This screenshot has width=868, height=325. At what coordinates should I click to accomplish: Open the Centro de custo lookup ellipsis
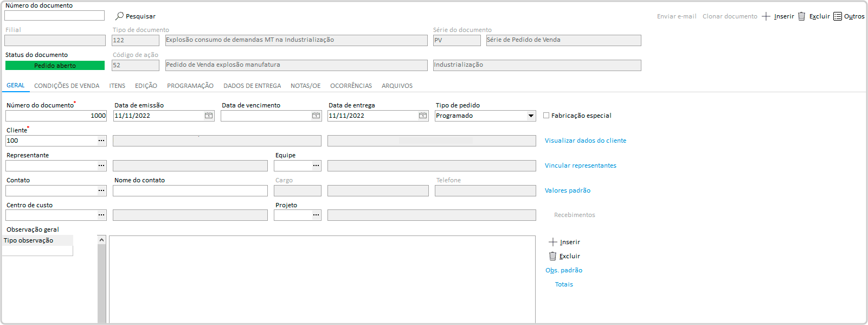point(101,215)
